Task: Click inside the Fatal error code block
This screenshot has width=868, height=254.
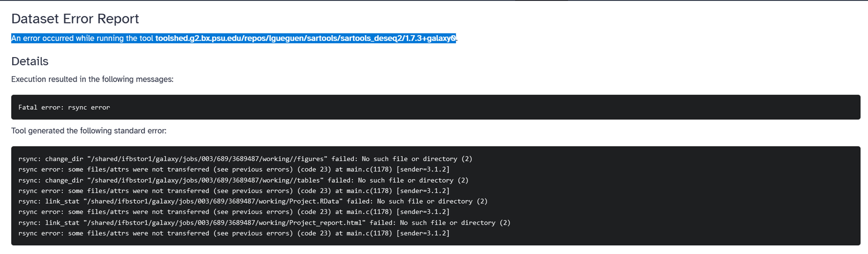Action: coord(436,107)
